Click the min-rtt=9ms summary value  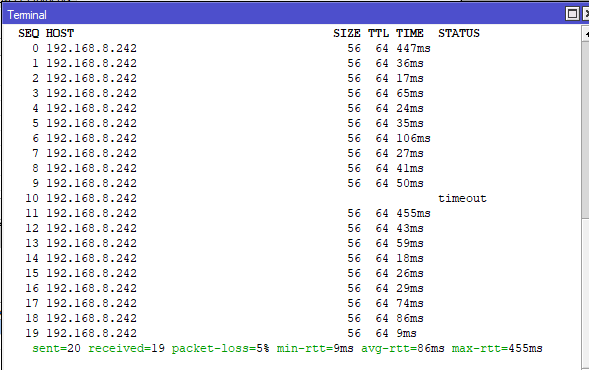(x=315, y=349)
